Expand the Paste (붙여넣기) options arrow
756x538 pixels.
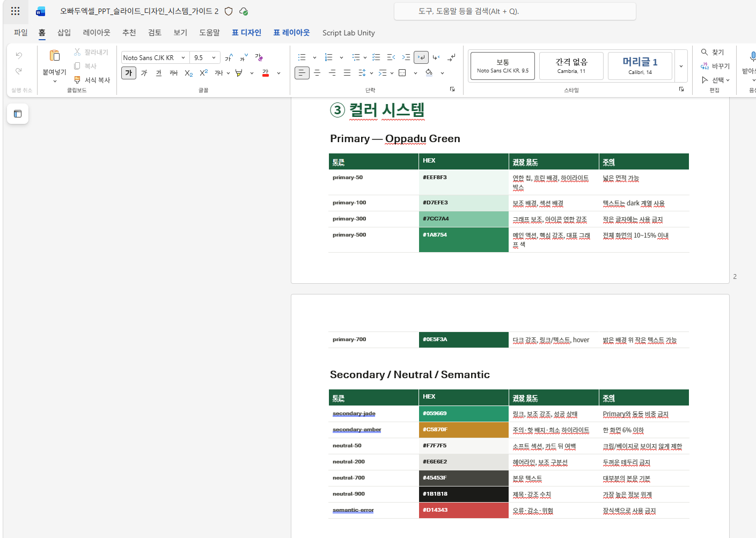coord(55,81)
